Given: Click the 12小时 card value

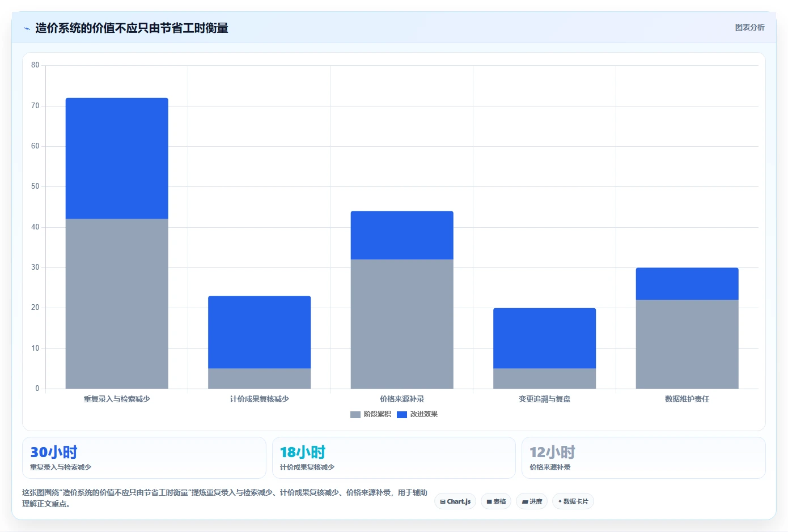Looking at the screenshot, I should click(x=552, y=452).
